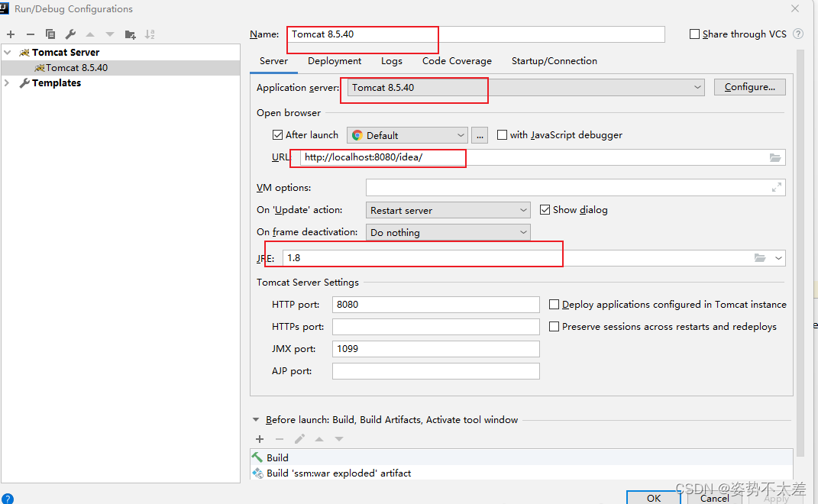Remove selected Before launch task

click(280, 439)
